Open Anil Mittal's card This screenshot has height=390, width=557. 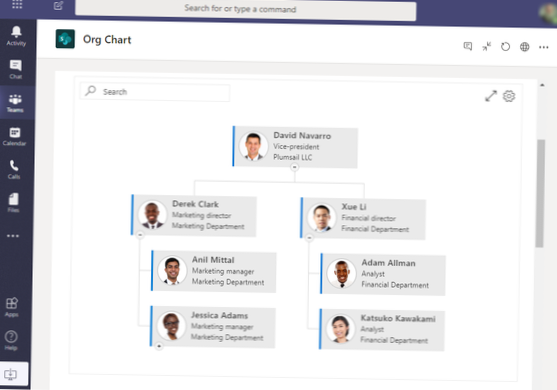pyautogui.click(x=213, y=271)
